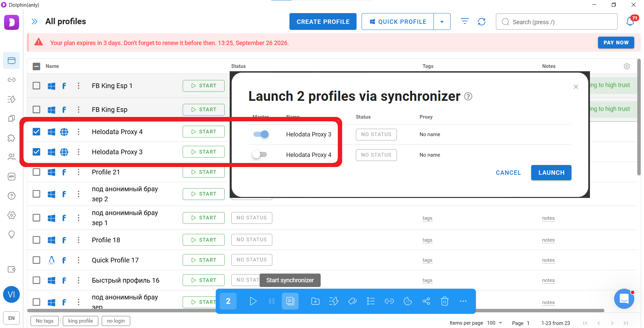Expand the Quick Profile dropdown arrow

(442, 22)
